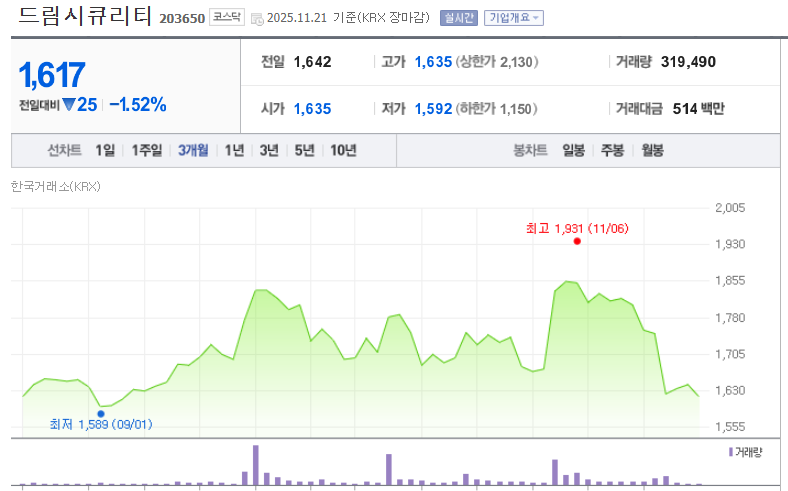Open the 기업개요 dropdown
Viewport: 788px width, 491px height.
coord(514,18)
